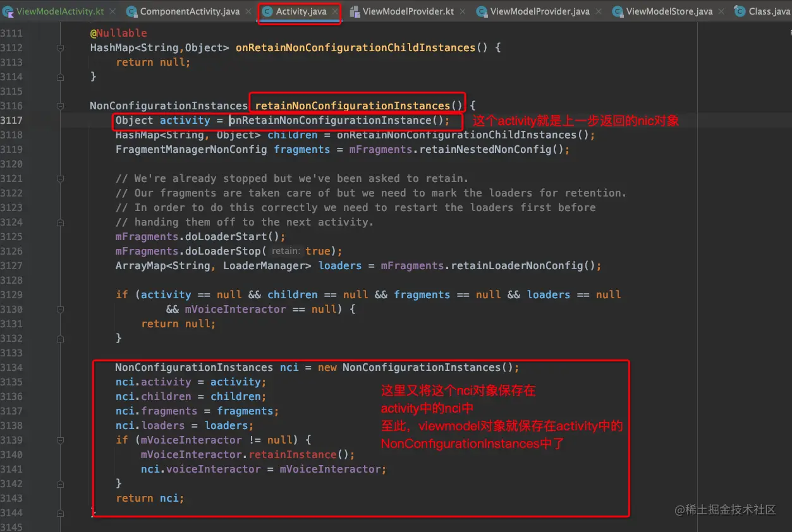Click the comment 'handing them off to the next activity'
The height and width of the screenshot is (532, 792).
[x=245, y=222]
